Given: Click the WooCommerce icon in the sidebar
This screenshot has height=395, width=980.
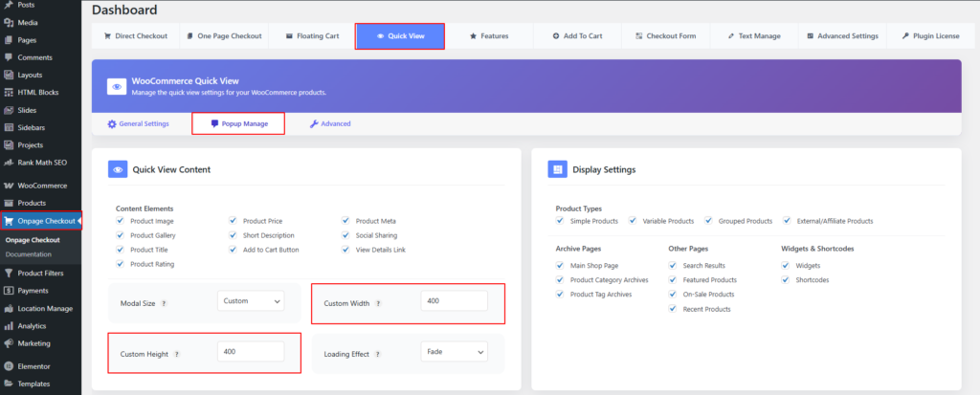Looking at the screenshot, I should [9, 186].
